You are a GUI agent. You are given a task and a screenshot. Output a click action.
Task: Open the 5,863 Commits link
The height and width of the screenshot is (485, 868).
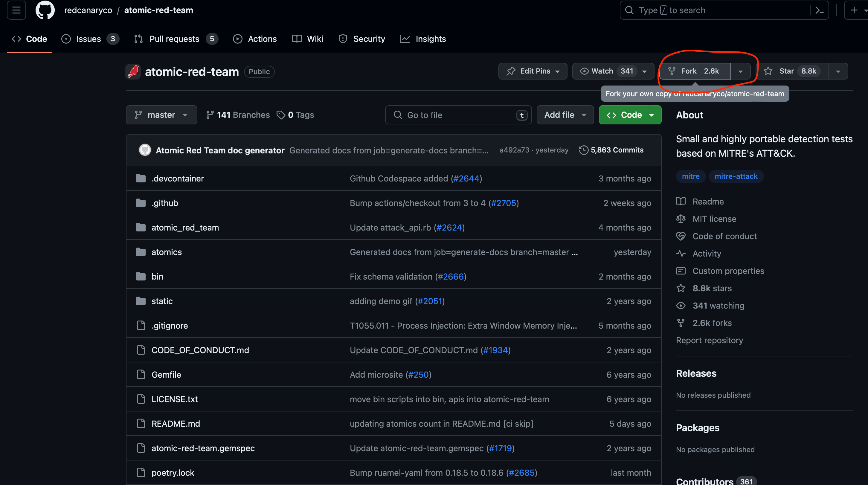click(611, 150)
